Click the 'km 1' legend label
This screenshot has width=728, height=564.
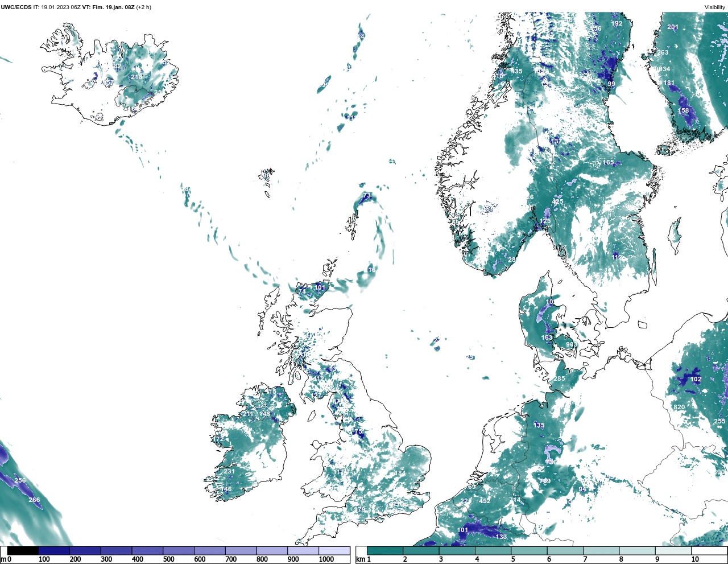[x=363, y=559]
